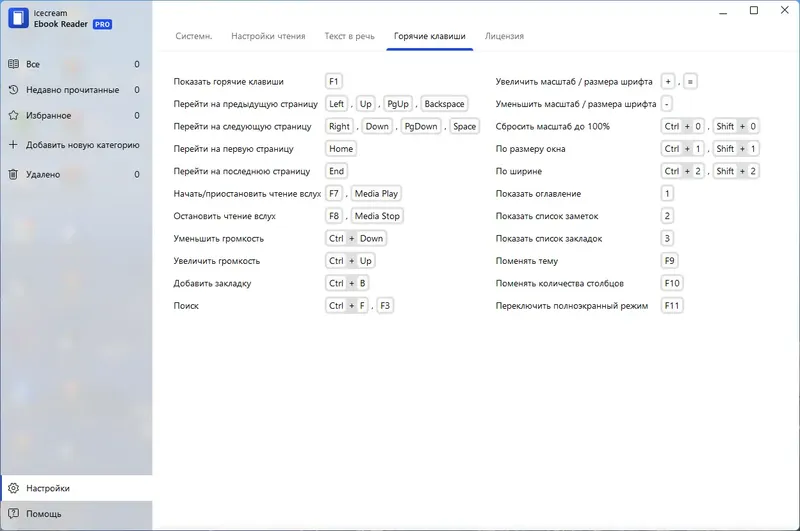Select the Горячие клавиши tab
800x531 pixels.
click(430, 36)
